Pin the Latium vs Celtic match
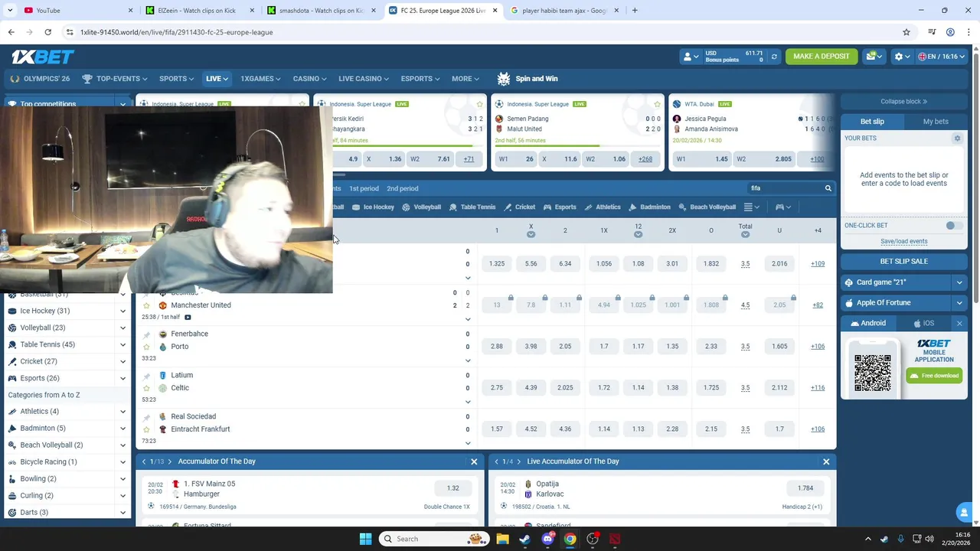The image size is (980, 551). click(147, 376)
